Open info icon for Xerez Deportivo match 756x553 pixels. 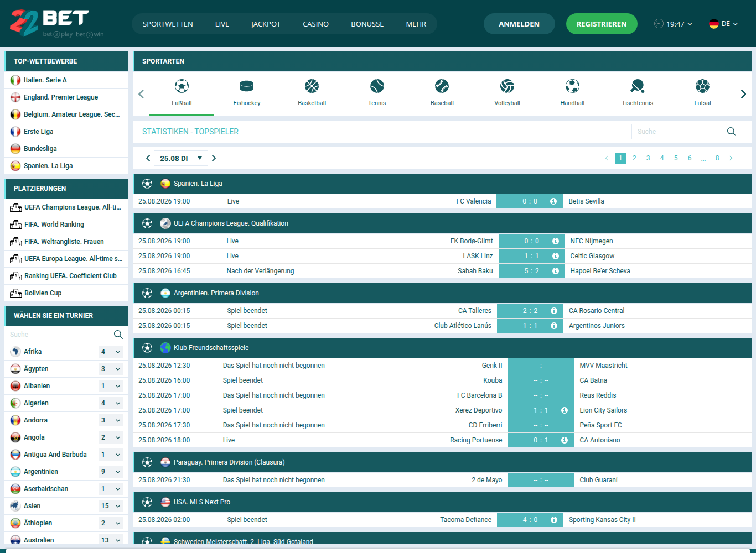(x=565, y=410)
